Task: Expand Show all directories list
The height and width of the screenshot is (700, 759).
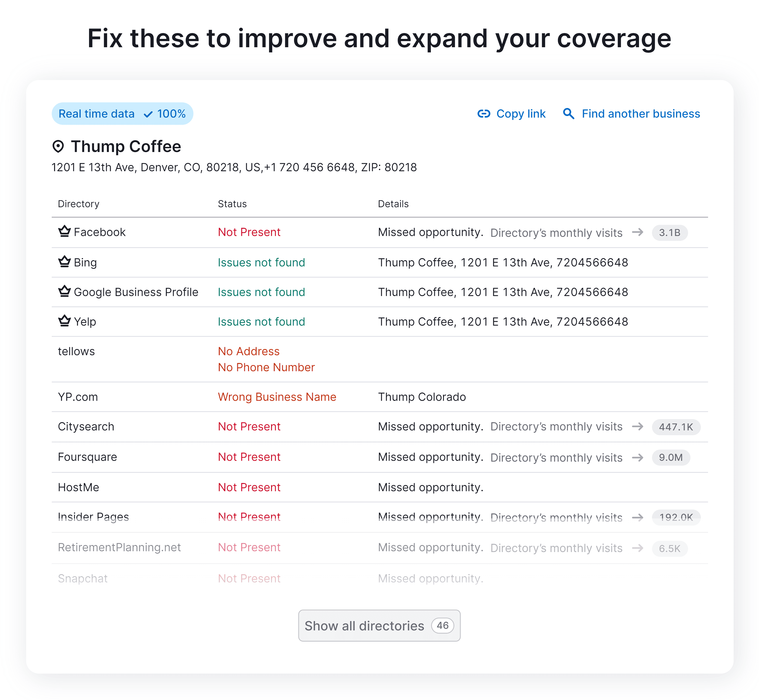Action: pos(379,626)
